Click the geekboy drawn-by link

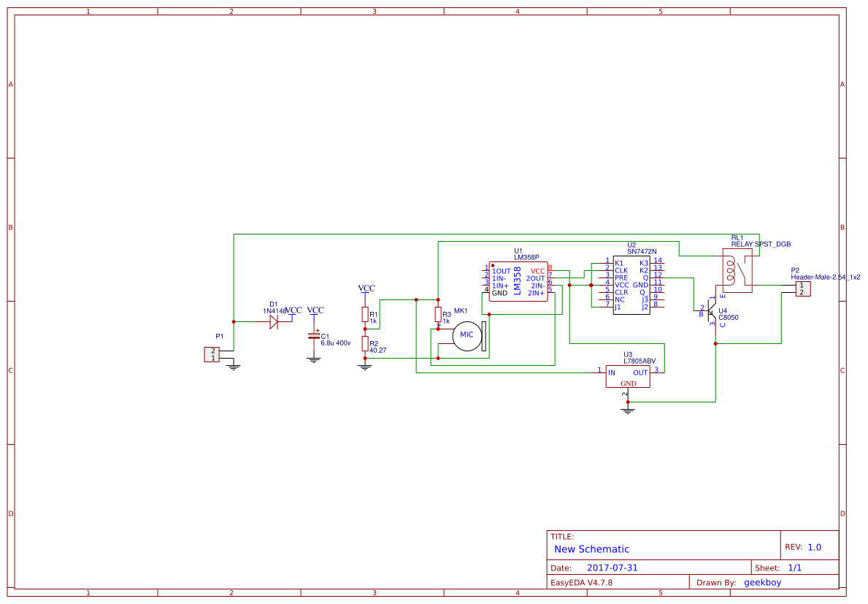tap(762, 582)
